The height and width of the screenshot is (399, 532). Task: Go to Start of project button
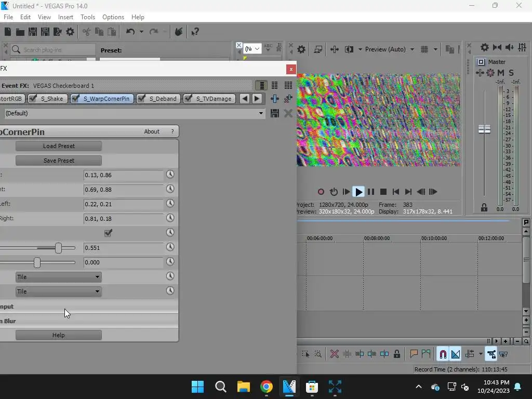click(x=395, y=192)
